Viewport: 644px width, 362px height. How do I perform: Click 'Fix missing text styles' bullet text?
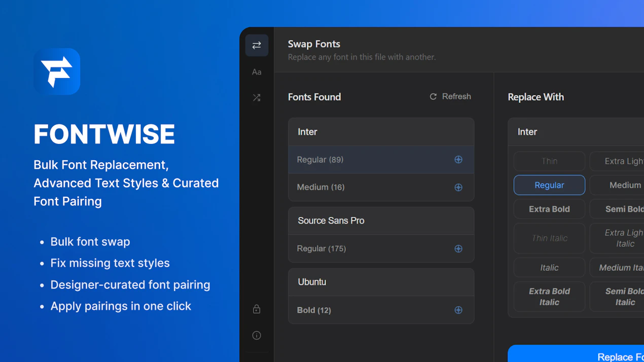point(110,263)
